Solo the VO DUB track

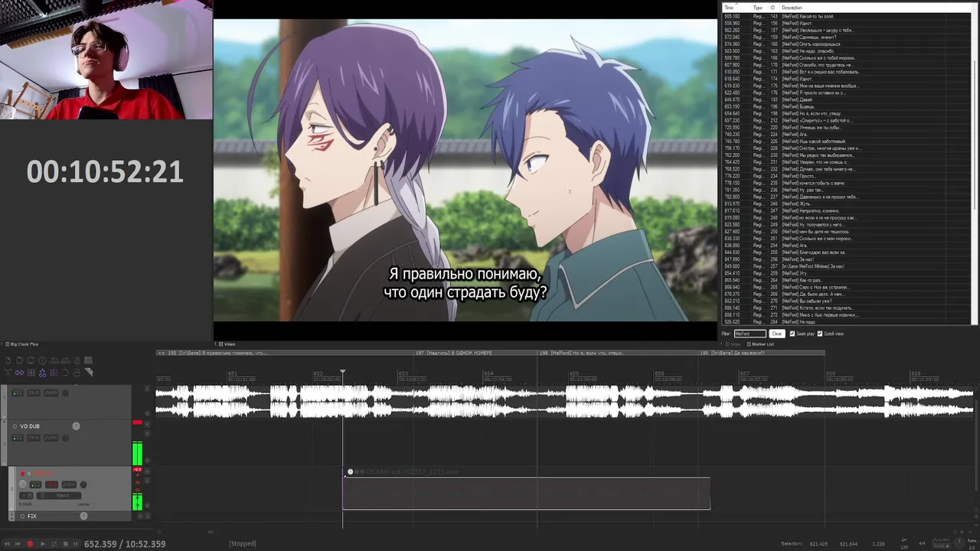[147, 434]
